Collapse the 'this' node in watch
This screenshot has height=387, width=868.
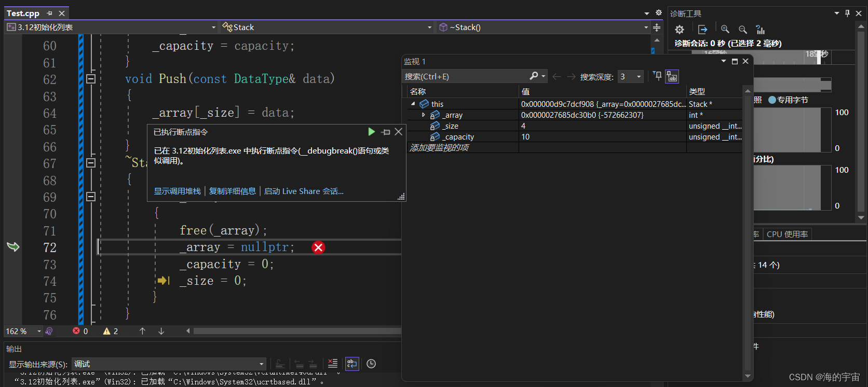[x=413, y=104]
